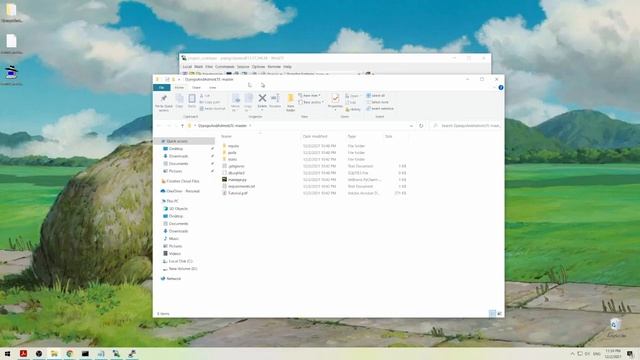This screenshot has width=640, height=360.
Task: Open the Recycle Bin on the desktop
Action: (616, 327)
